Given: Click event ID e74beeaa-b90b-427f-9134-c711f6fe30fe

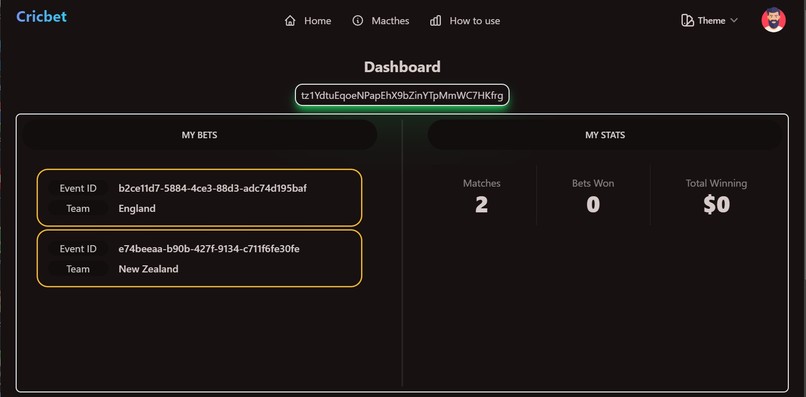Looking at the screenshot, I should [209, 249].
